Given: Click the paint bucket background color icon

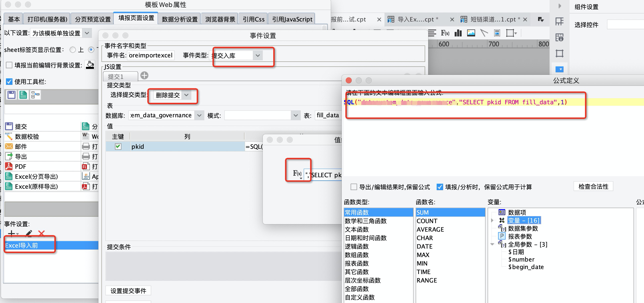Looking at the screenshot, I should coord(90,65).
